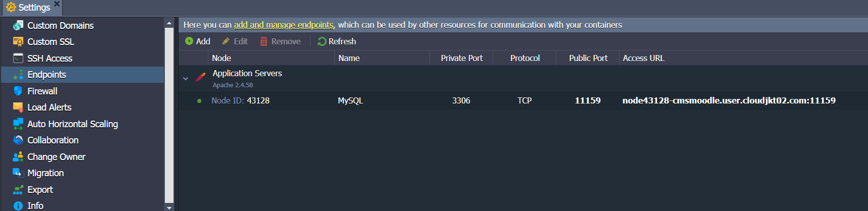Open the Export settings section
The width and height of the screenshot is (868, 211).
(x=40, y=190)
